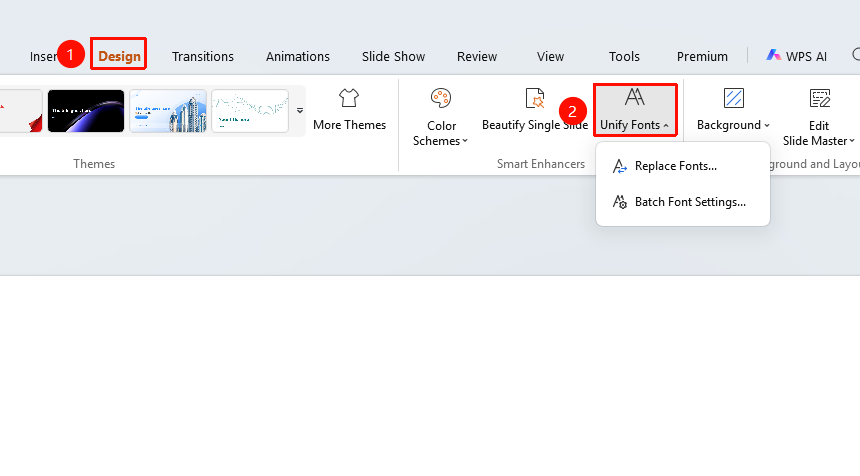Click the Batch Font Settings gear icon
This screenshot has width=860, height=476.
tap(620, 202)
